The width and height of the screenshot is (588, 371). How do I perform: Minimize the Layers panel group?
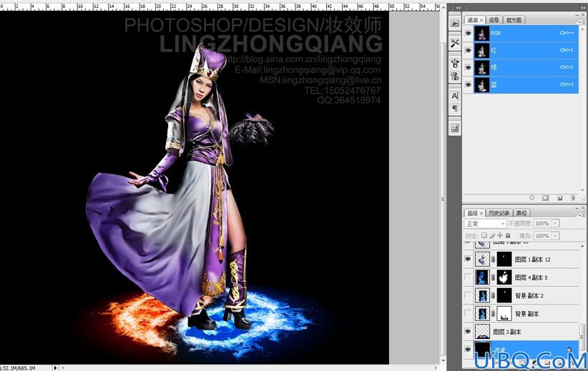click(x=577, y=207)
